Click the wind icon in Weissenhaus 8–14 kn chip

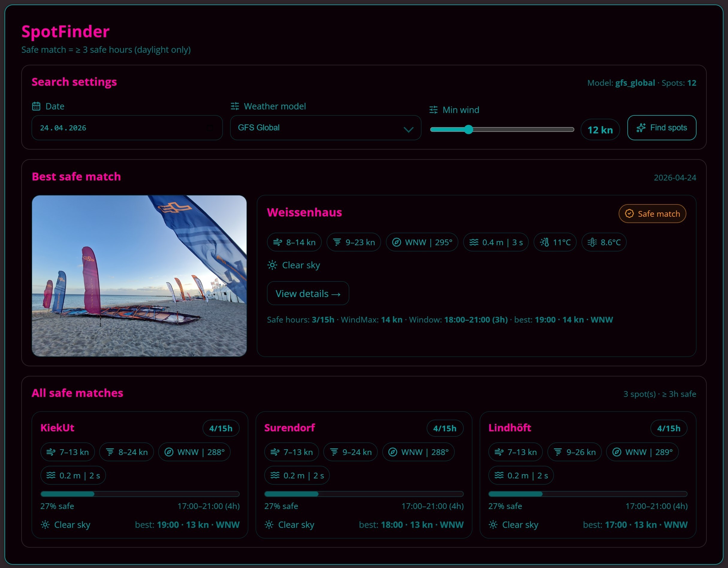pyautogui.click(x=277, y=242)
